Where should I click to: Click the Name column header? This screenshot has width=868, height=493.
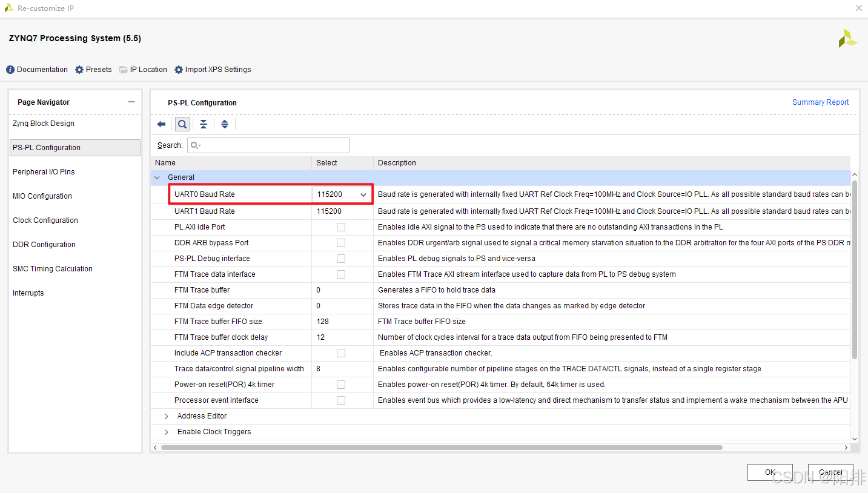tap(231, 163)
